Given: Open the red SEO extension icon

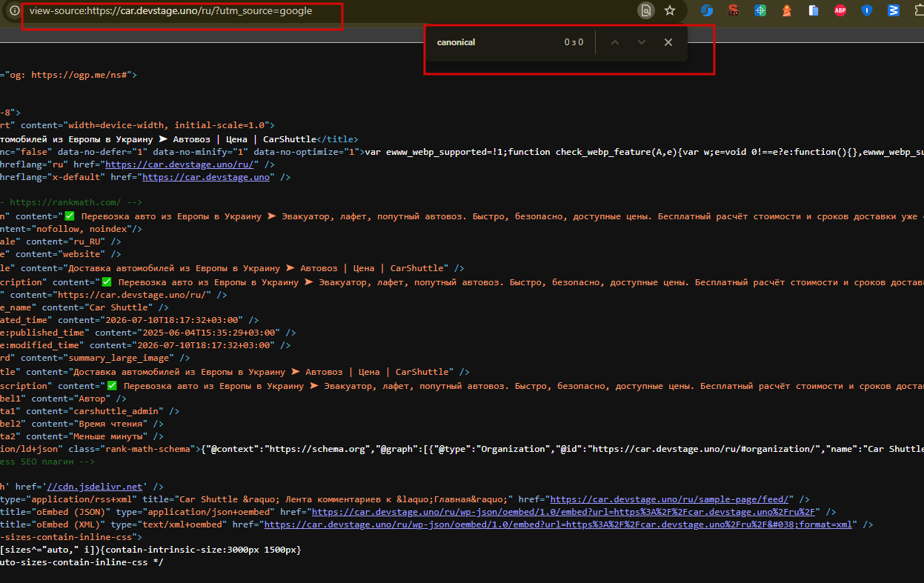Looking at the screenshot, I should tap(733, 10).
